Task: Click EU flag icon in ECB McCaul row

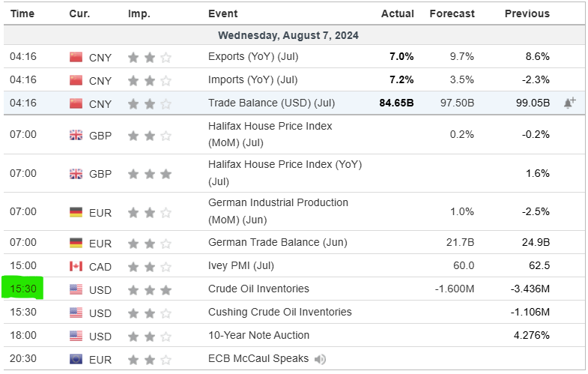Action: click(76, 359)
